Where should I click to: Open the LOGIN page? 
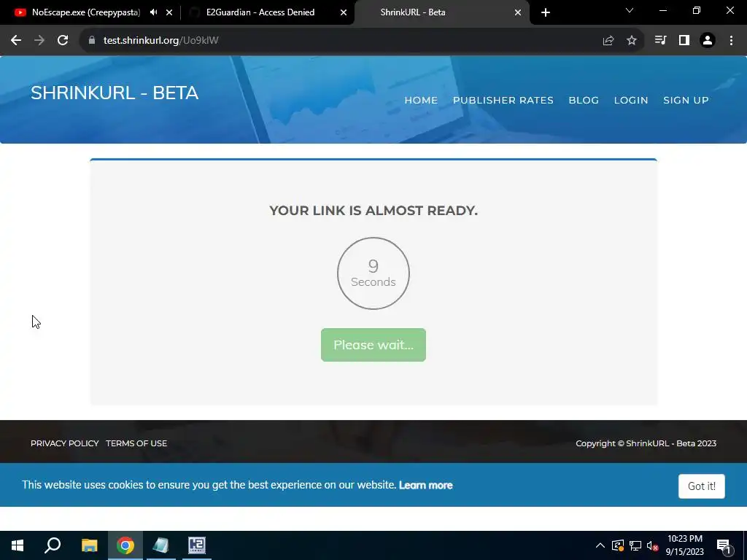pyautogui.click(x=631, y=101)
